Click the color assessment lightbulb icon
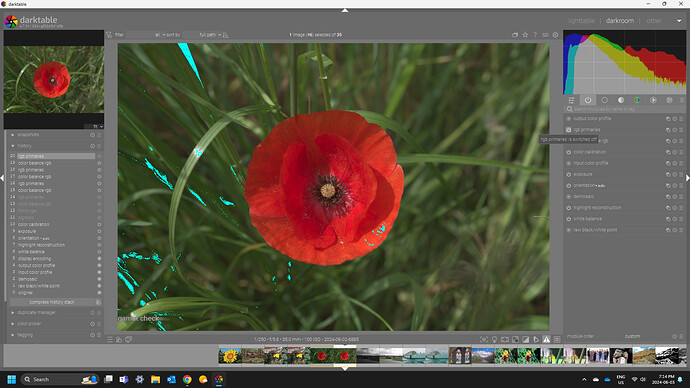Image resolution: width=690 pixels, height=388 pixels. pos(494,340)
